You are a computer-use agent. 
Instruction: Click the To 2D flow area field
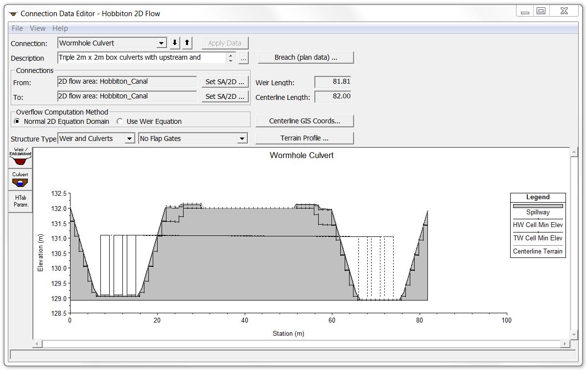(x=127, y=96)
